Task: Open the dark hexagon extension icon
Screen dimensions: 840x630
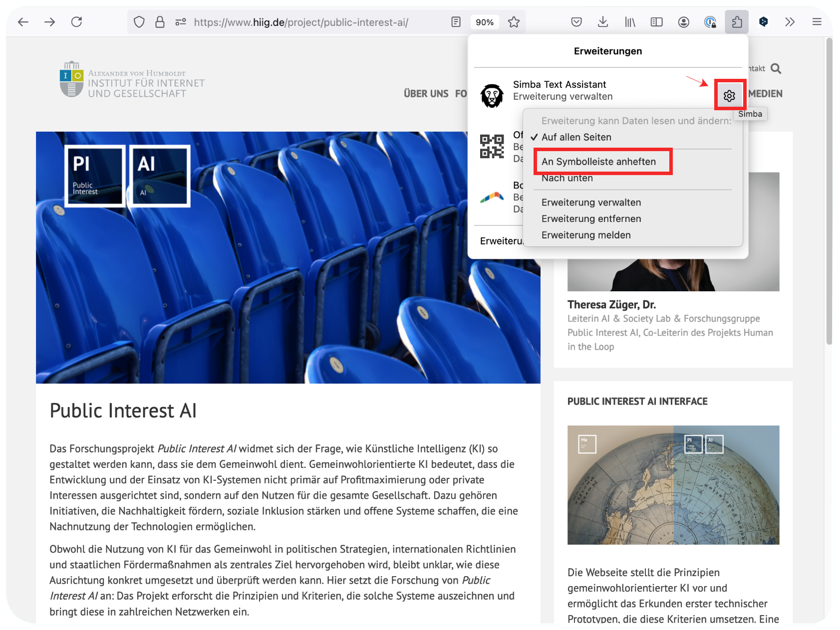Action: coord(763,22)
